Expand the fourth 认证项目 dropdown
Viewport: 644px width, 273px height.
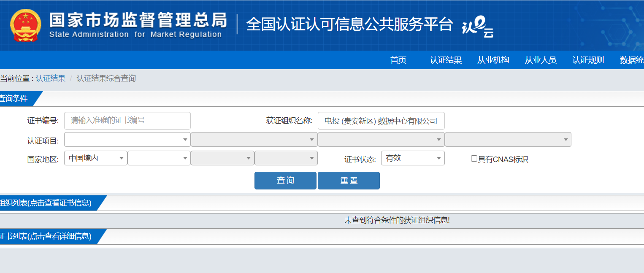508,140
